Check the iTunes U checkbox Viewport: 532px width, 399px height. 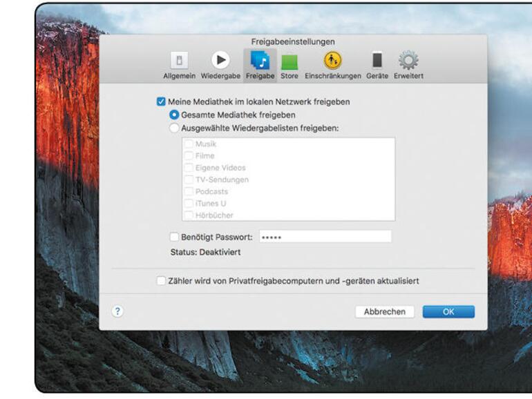tap(189, 203)
